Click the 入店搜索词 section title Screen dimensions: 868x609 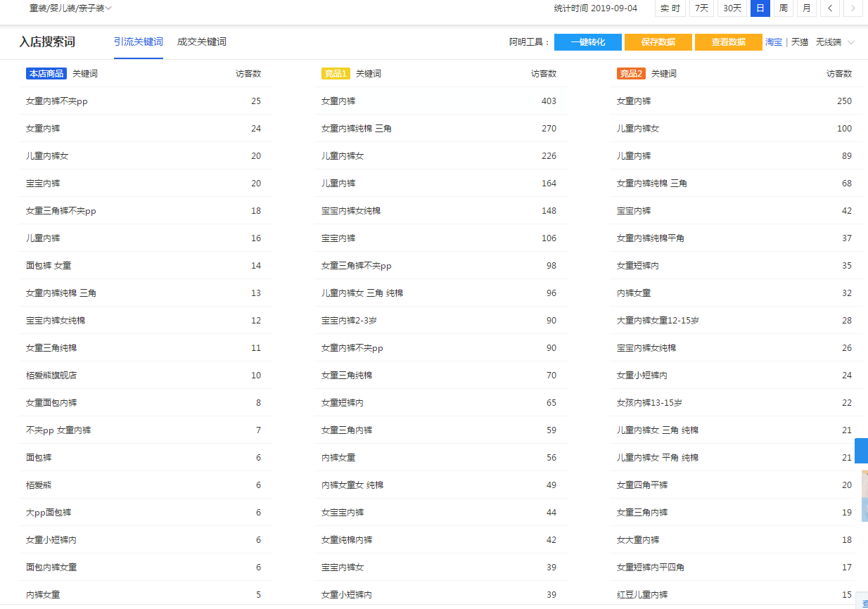point(47,42)
